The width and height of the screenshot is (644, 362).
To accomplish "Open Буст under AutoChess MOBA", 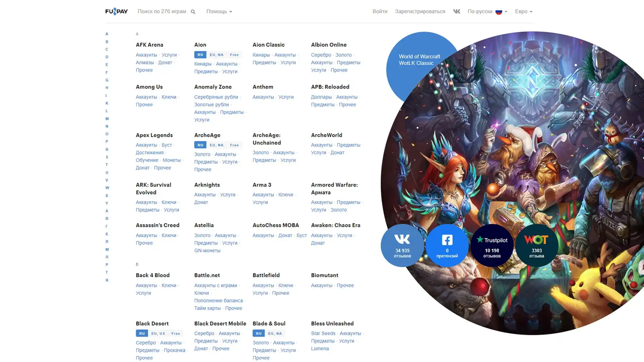I will (302, 236).
